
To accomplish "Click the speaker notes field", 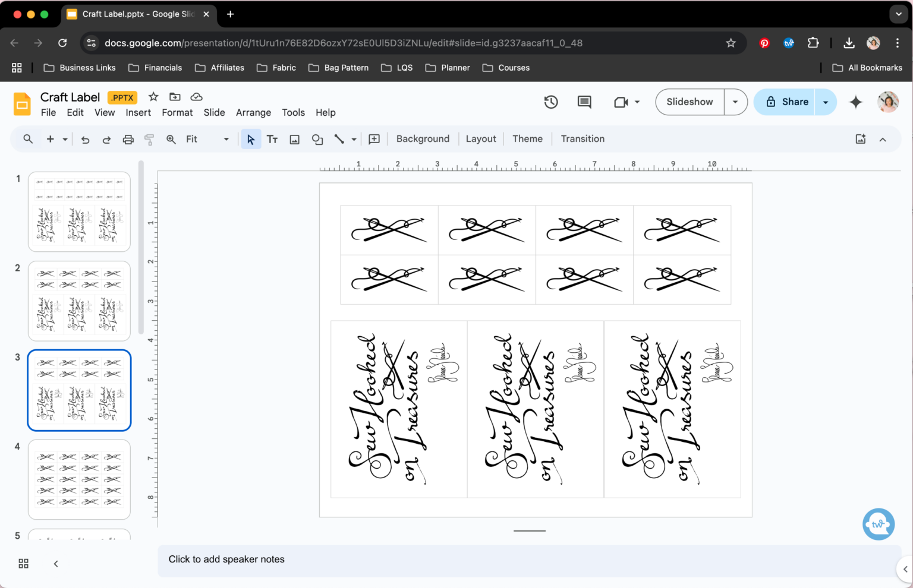I will 529,559.
